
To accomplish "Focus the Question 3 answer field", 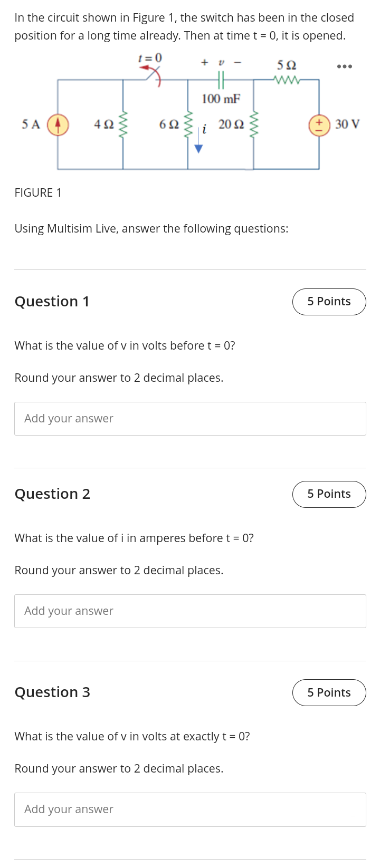I will pyautogui.click(x=190, y=809).
